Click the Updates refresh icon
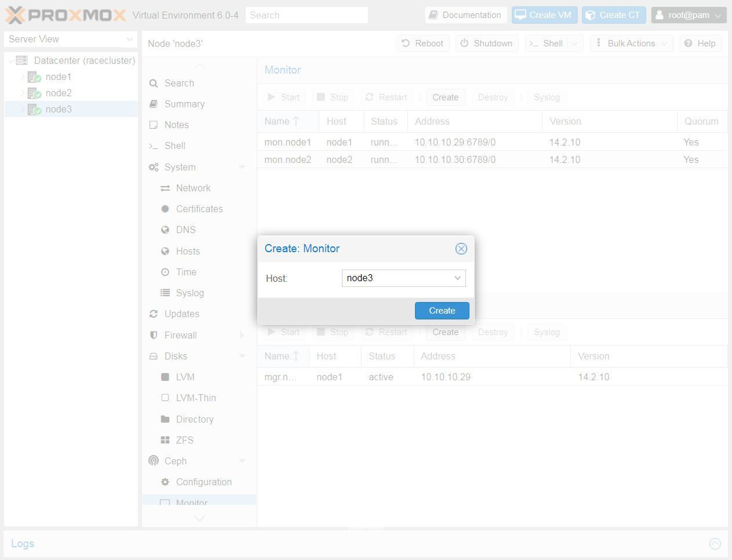Image resolution: width=732 pixels, height=560 pixels. click(154, 314)
